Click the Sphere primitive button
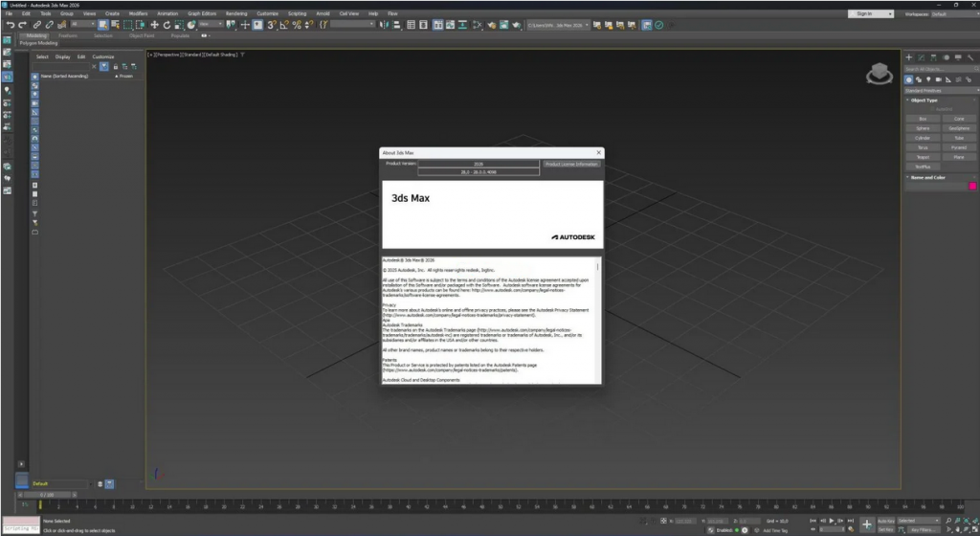The width and height of the screenshot is (980, 536). coord(923,128)
